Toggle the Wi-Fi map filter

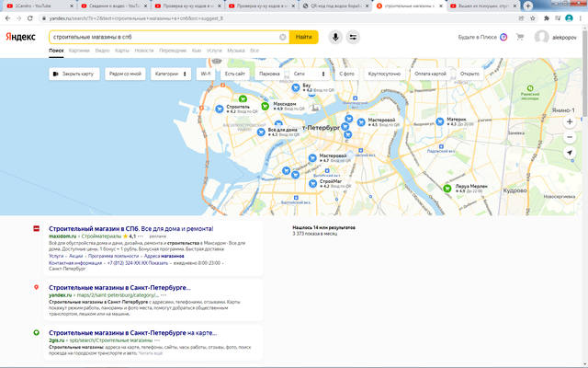[206, 74]
